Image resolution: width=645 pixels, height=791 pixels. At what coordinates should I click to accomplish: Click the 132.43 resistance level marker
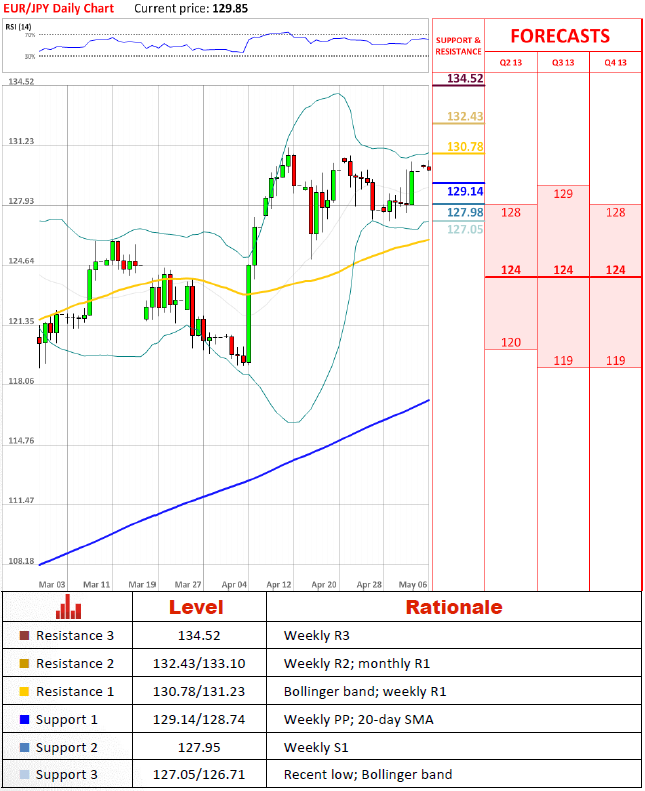[x=465, y=117]
